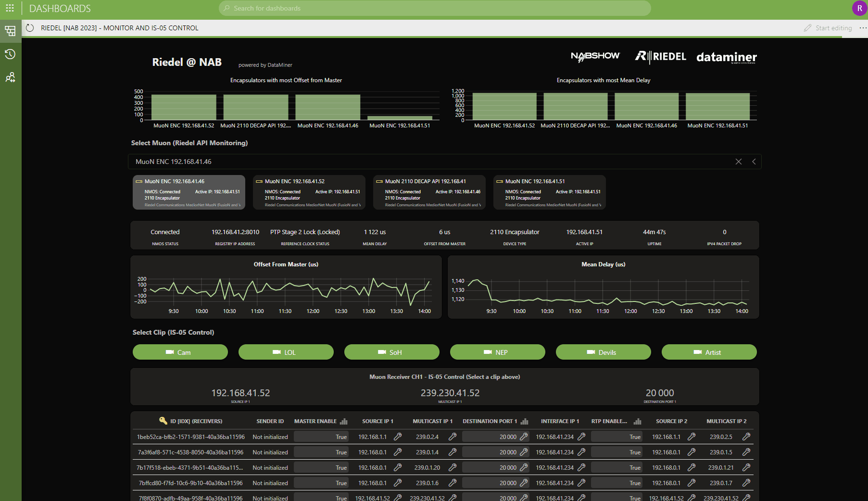Image resolution: width=868 pixels, height=501 pixels.
Task: Change Master Enable value for 7a3f6af8 row
Action: (x=321, y=452)
